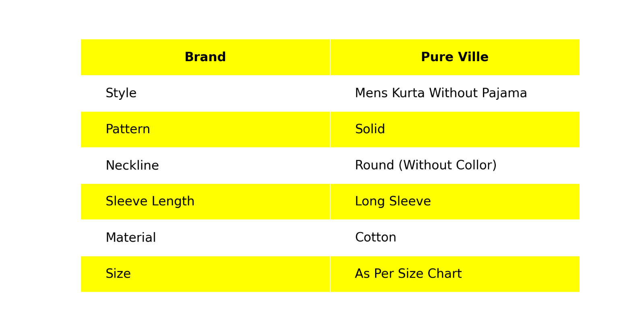Click the word Ville in the header
644x328 pixels.
point(475,57)
